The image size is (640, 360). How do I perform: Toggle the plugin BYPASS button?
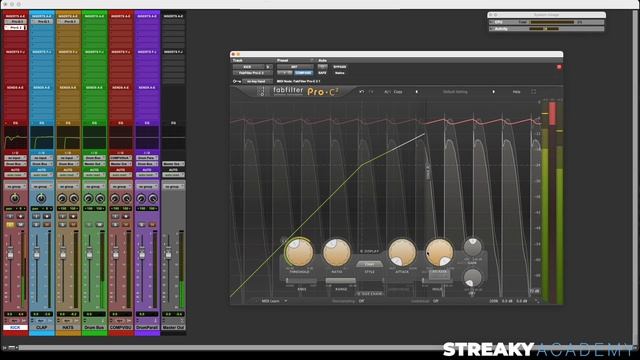coord(340,67)
